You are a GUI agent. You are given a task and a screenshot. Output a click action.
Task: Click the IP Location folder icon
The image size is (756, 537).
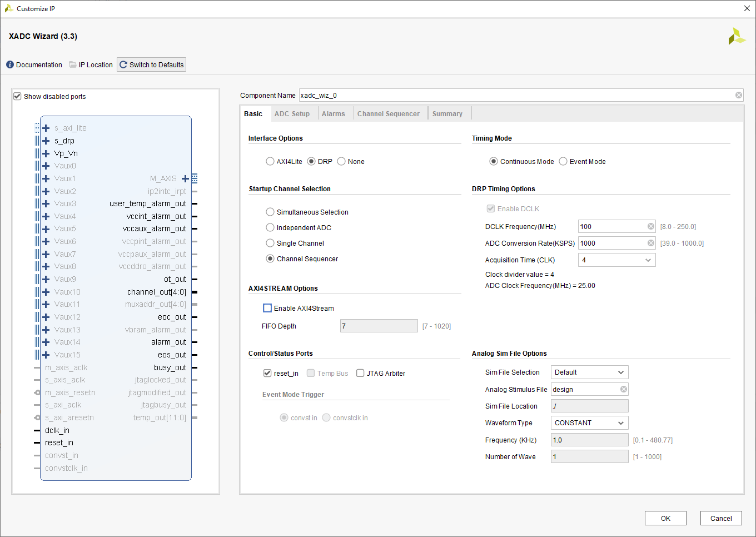point(73,64)
